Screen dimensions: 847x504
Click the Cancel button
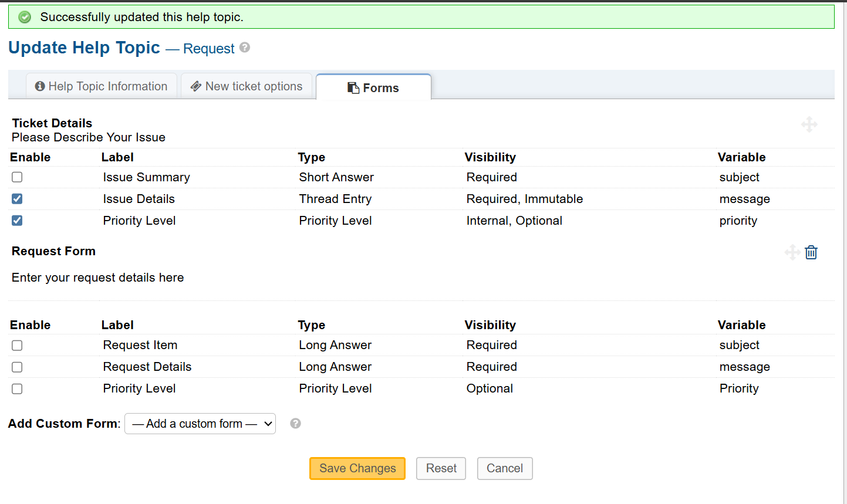coord(504,468)
